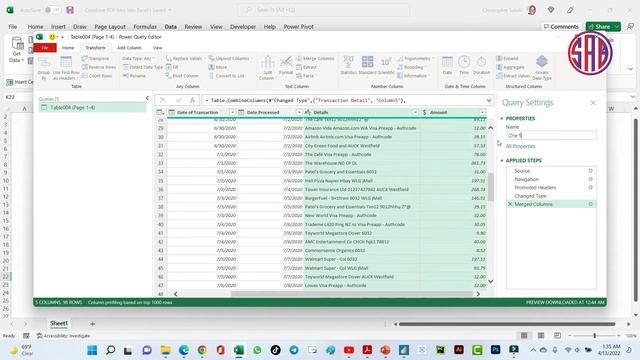Click the Rename column tool

[134, 76]
